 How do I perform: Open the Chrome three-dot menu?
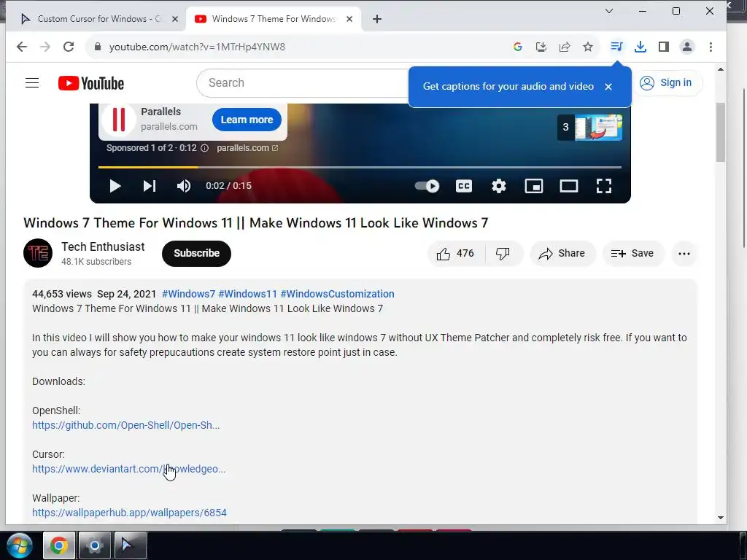(711, 47)
